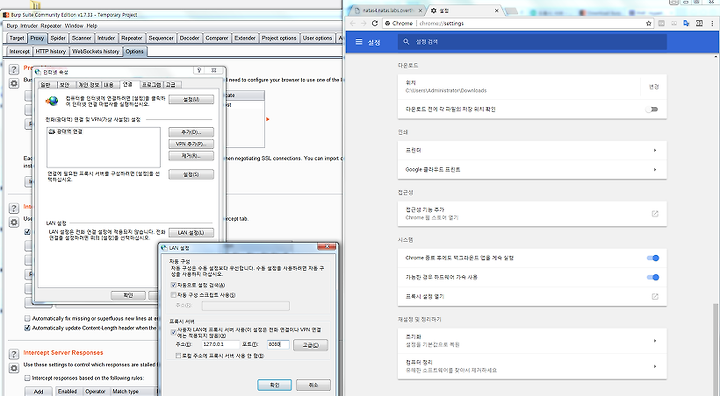This screenshot has width=720, height=396.
Task: Toggle ask-where-to-save downloads switch
Action: [652, 109]
